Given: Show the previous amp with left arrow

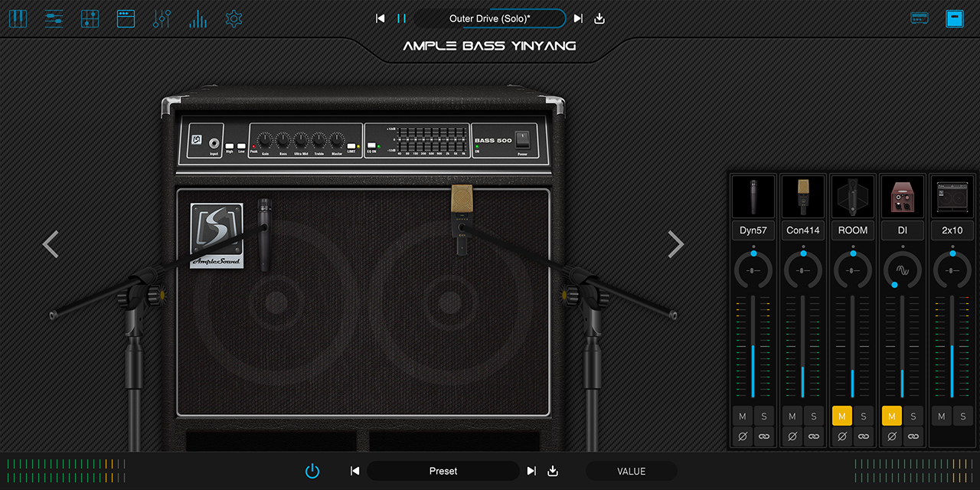Looking at the screenshot, I should (51, 244).
